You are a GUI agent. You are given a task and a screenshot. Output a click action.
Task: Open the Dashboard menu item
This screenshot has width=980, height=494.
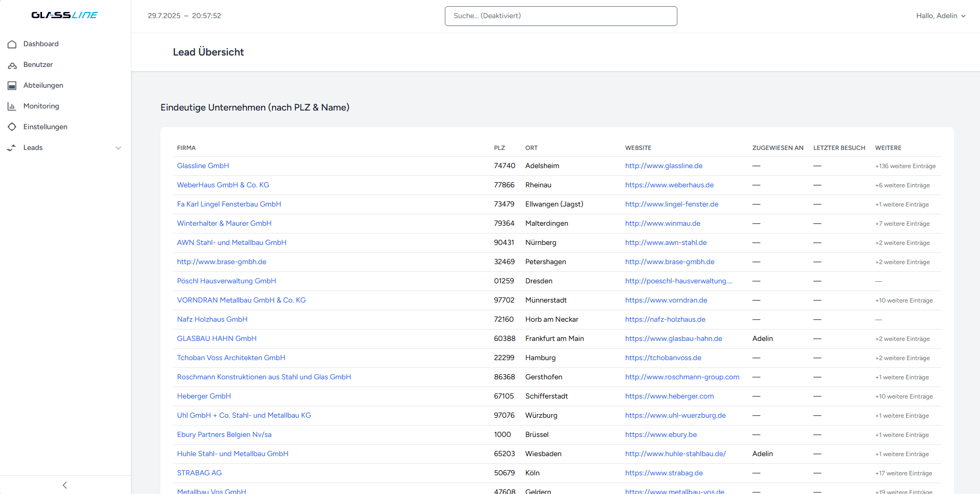(x=41, y=44)
